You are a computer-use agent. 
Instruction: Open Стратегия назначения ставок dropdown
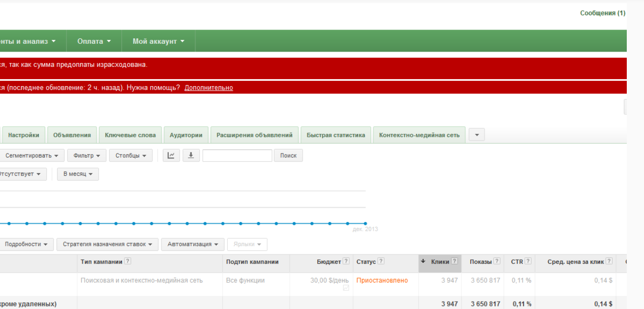(107, 244)
